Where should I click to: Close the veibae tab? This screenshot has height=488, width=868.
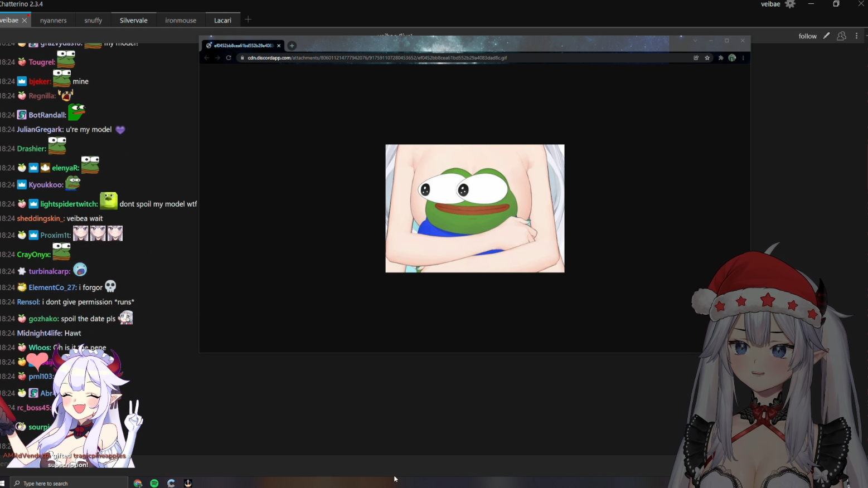(25, 20)
